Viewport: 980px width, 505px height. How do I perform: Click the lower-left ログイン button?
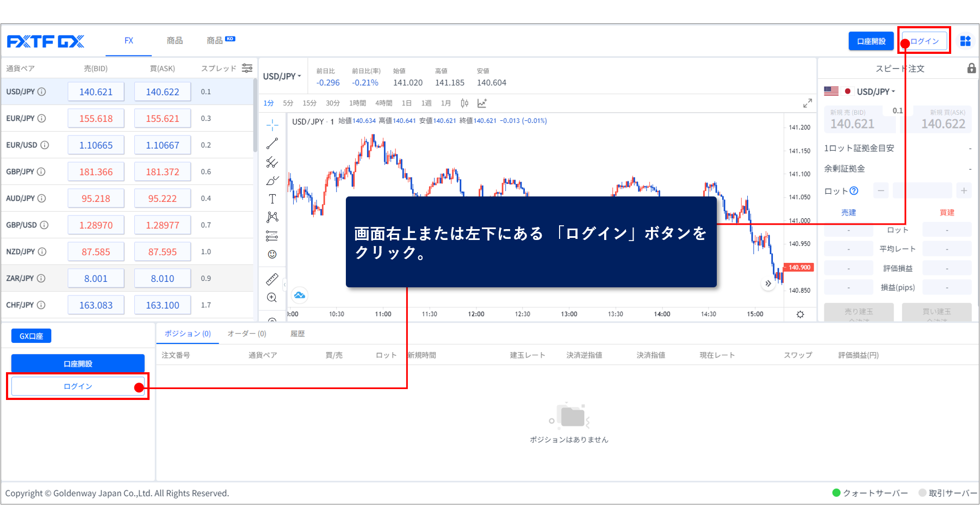click(x=78, y=386)
